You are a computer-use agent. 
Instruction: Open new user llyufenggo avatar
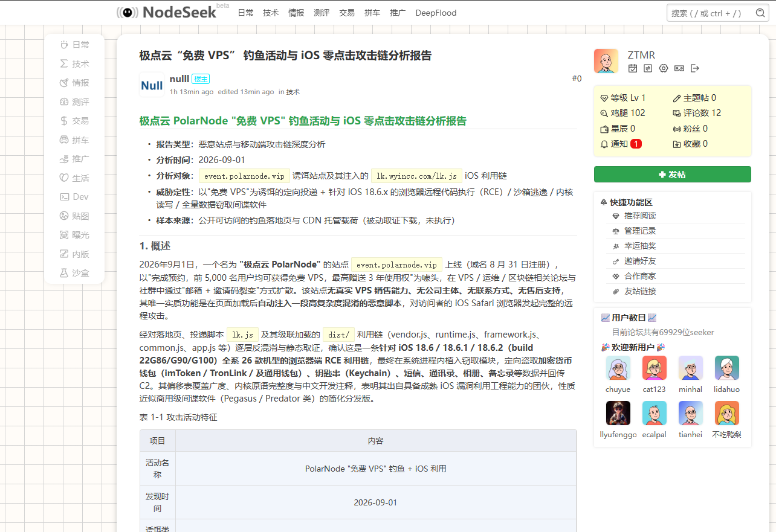(x=618, y=413)
